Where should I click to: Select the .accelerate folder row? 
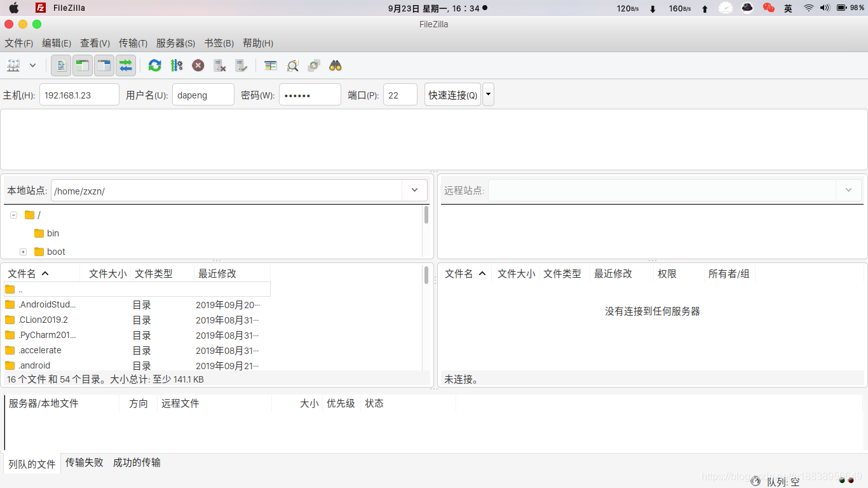tap(137, 350)
